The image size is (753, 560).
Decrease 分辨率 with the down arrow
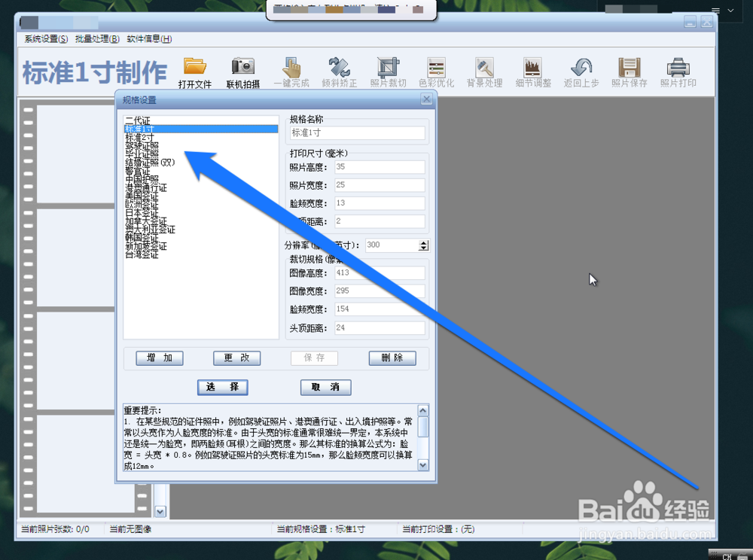pyautogui.click(x=423, y=248)
